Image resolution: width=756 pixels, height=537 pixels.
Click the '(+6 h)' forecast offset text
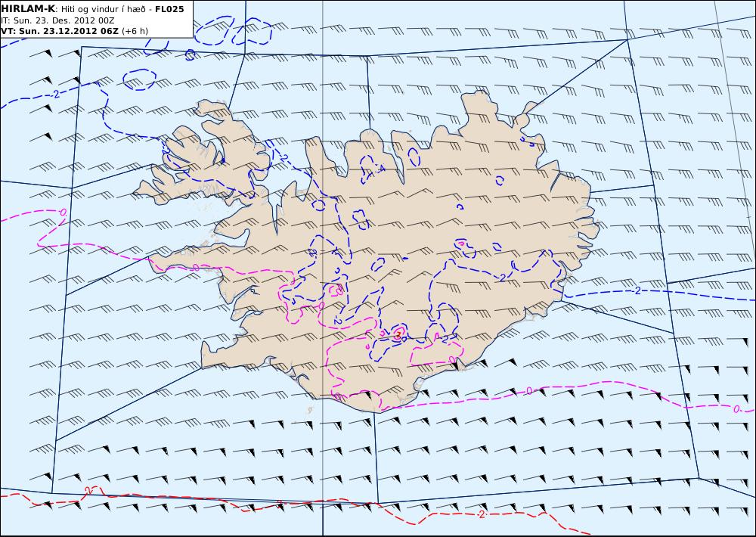pyautogui.click(x=135, y=31)
